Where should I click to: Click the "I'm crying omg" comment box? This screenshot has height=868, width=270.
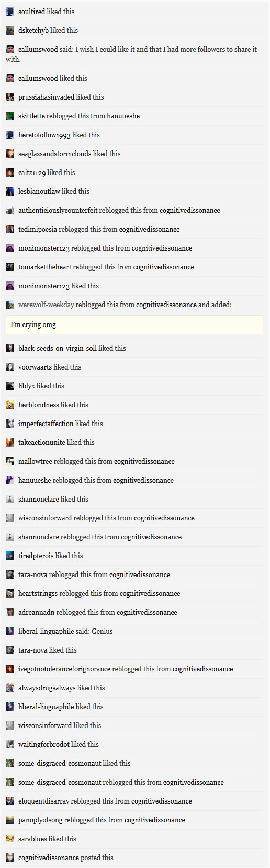(x=134, y=325)
